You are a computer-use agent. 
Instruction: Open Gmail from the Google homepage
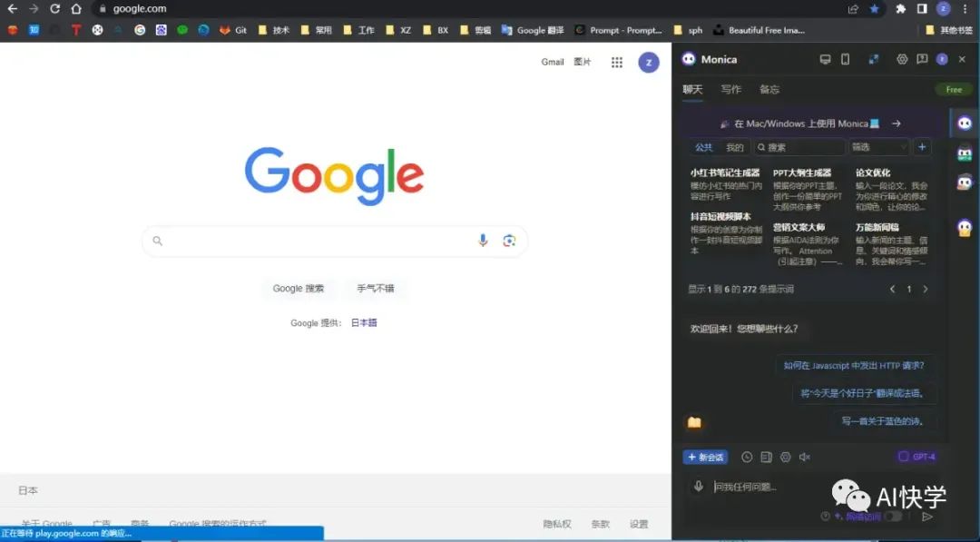tap(553, 62)
